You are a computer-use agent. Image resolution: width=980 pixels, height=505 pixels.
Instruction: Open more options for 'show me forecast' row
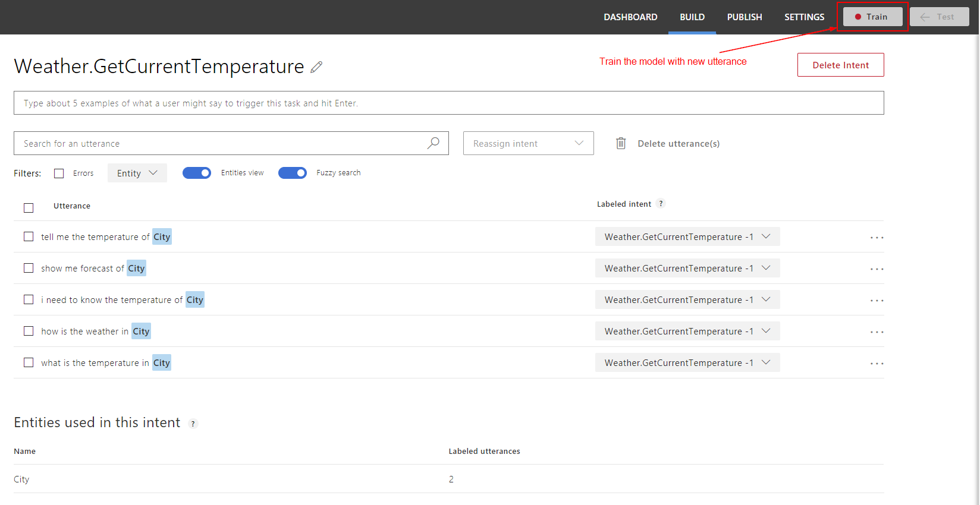[877, 269]
